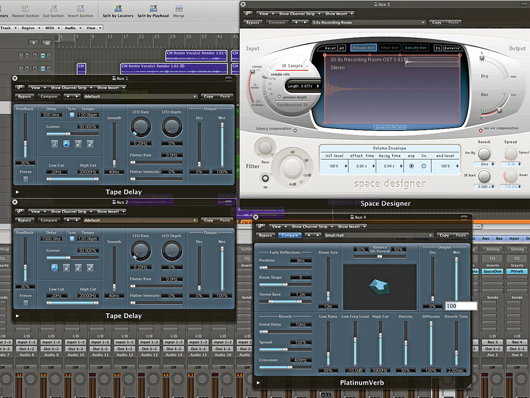Select fourth groove note icon in Aux 1
The image size is (530, 398).
coord(90,144)
